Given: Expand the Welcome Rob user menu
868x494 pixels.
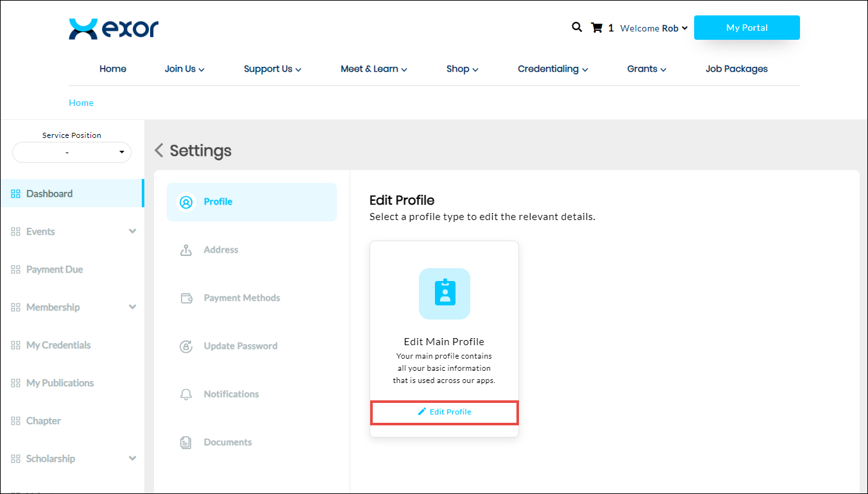Looking at the screenshot, I should (x=654, y=28).
